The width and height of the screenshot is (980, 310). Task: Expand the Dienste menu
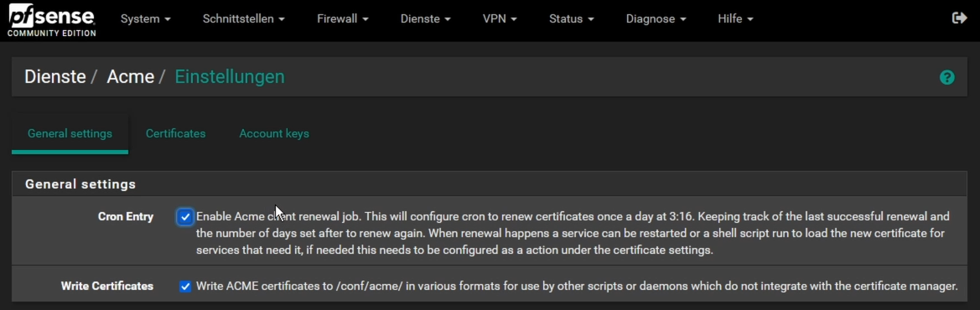click(x=426, y=18)
